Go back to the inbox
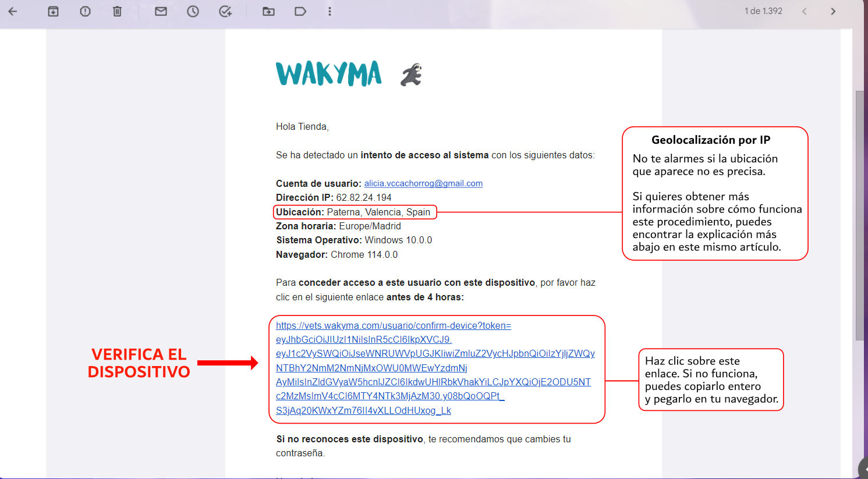868x479 pixels. pyautogui.click(x=13, y=11)
